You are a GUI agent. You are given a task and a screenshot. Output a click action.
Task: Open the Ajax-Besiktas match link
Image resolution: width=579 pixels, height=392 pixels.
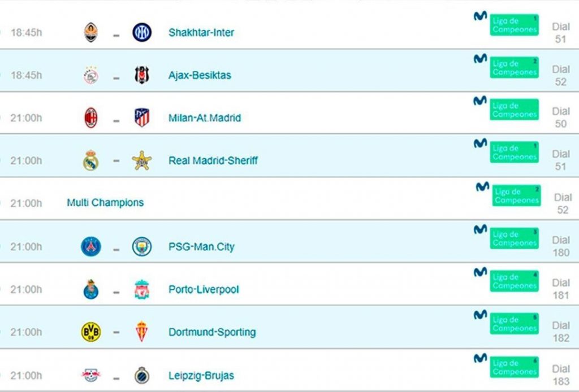tap(200, 75)
